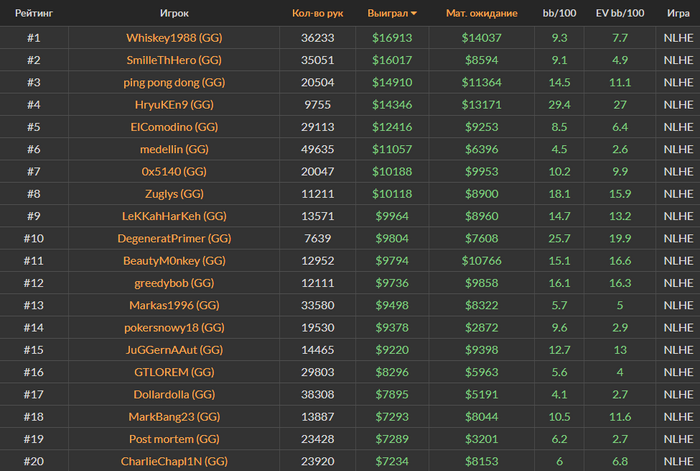View ElComodino (GG) player stats
The width and height of the screenshot is (700, 471).
click(x=174, y=127)
